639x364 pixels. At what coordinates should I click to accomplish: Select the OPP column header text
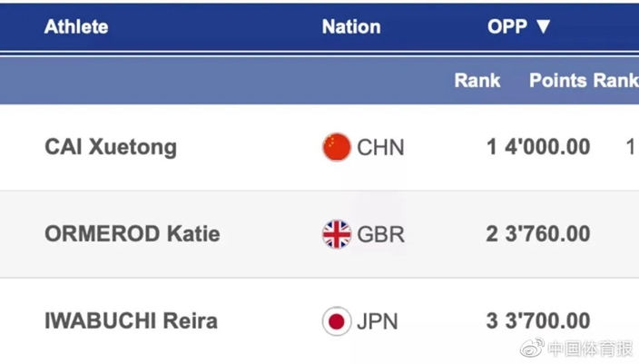(507, 27)
